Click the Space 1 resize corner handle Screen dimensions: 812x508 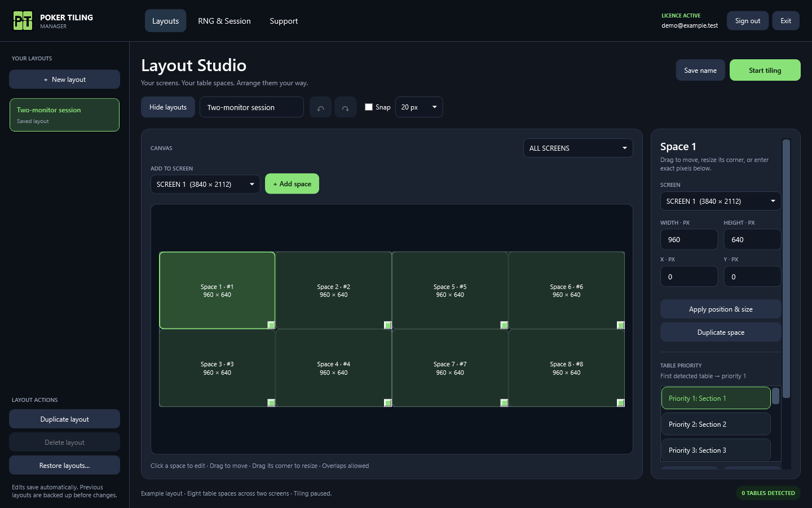[271, 325]
